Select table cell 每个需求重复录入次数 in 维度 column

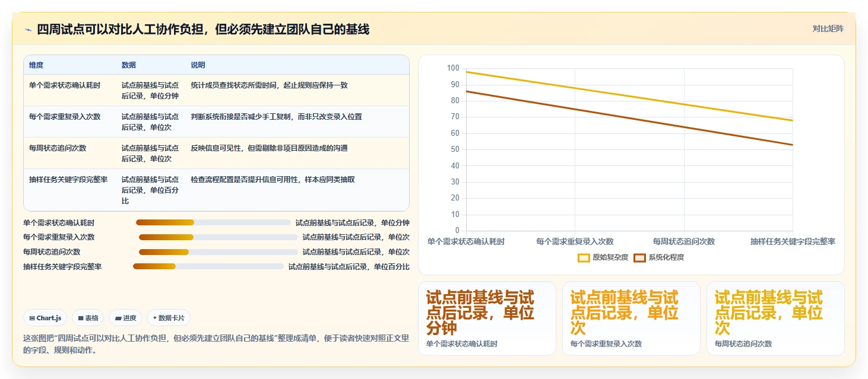[65, 117]
